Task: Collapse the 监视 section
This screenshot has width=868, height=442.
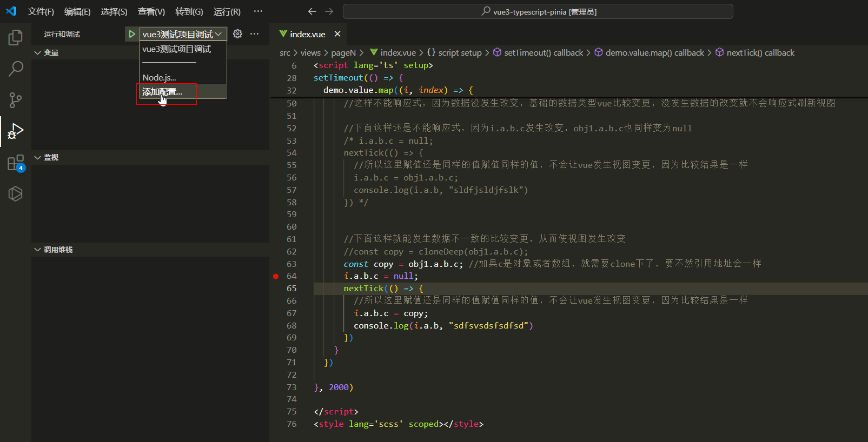Action: click(150, 157)
